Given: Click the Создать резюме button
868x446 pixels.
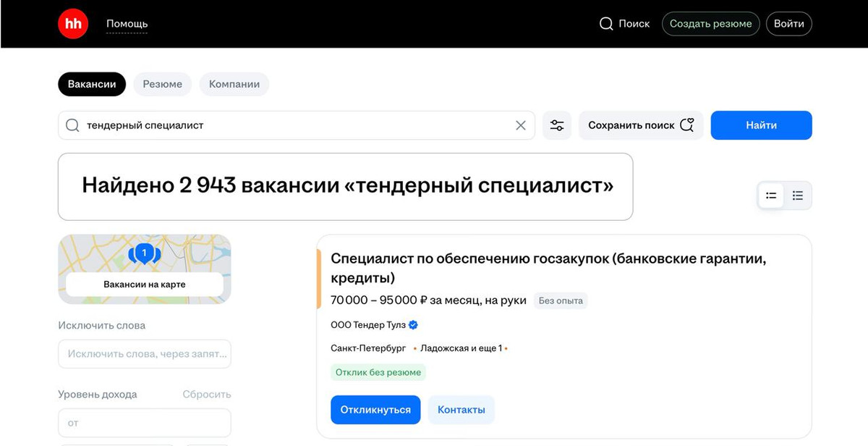Looking at the screenshot, I should coord(711,24).
